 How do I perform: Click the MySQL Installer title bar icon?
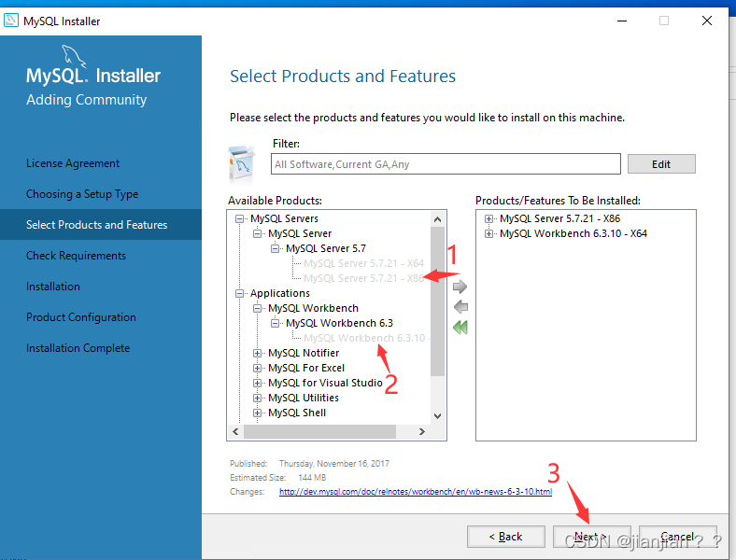[11, 21]
